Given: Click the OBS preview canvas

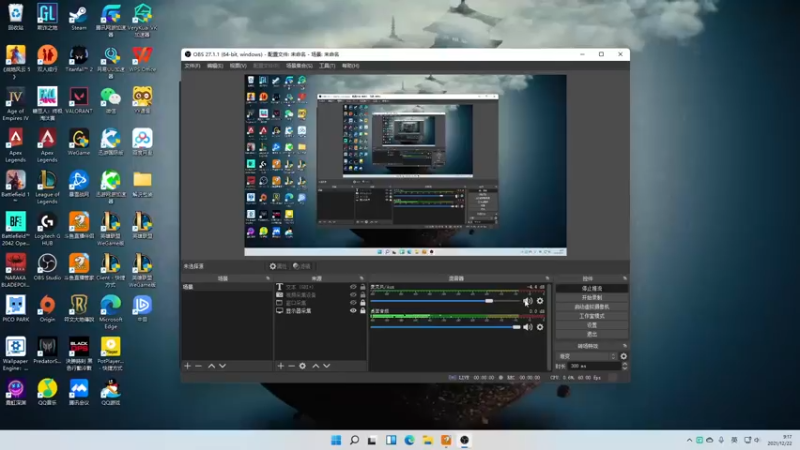Looking at the screenshot, I should point(405,165).
